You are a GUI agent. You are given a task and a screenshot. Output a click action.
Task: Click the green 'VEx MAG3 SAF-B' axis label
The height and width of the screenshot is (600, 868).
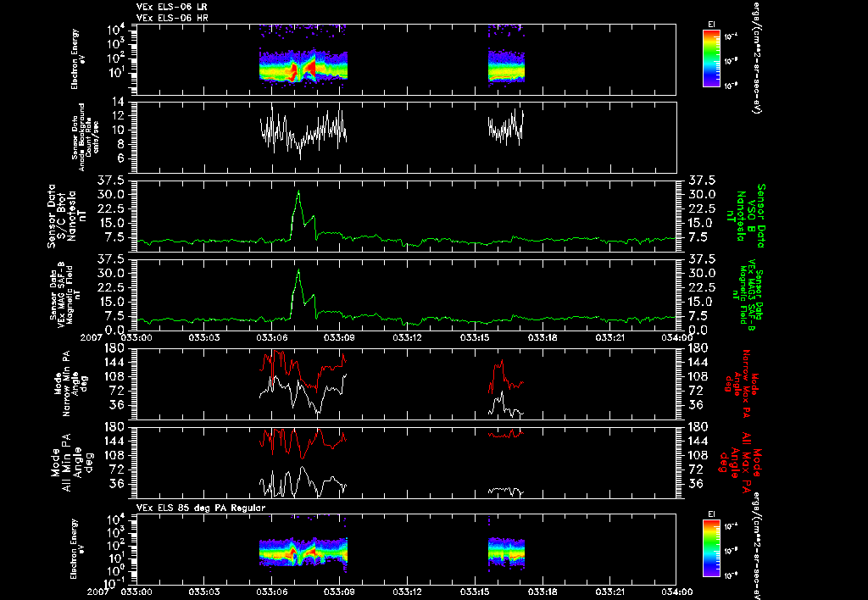[747, 294]
